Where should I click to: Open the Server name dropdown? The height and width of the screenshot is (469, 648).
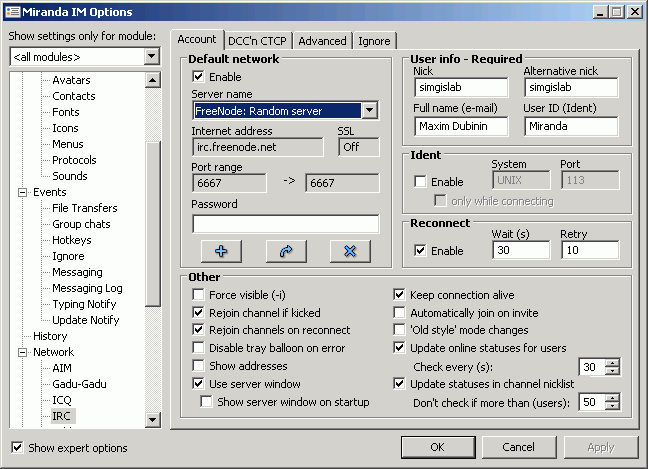coord(369,110)
